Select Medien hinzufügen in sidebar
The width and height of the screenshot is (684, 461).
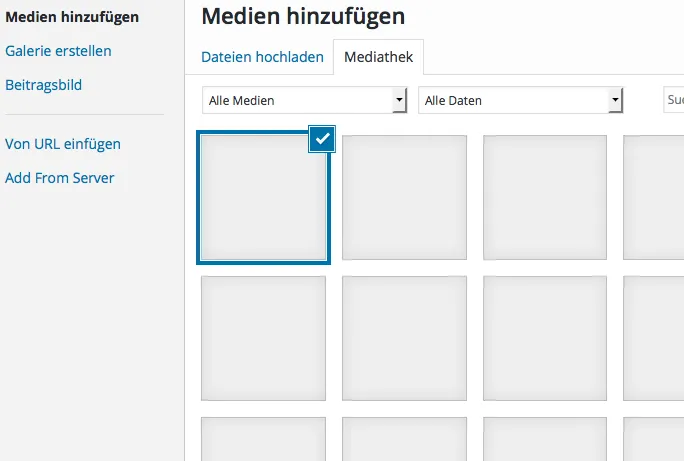click(72, 17)
